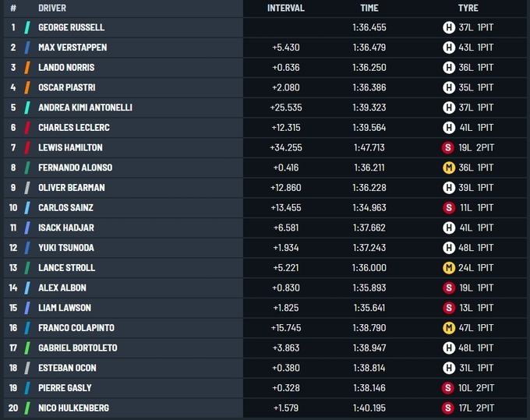Click Pierre Gasly's soft tyre icon

[x=449, y=388]
